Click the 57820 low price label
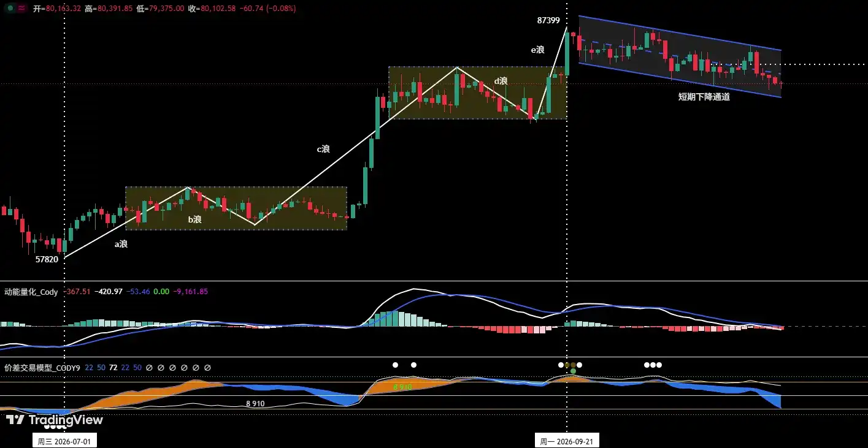The height and width of the screenshot is (448, 868). point(47,259)
